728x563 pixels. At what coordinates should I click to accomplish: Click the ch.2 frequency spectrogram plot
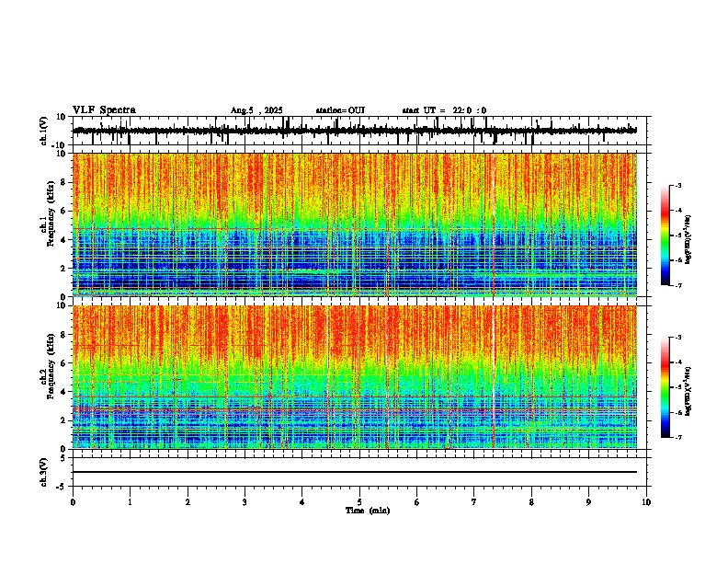(x=355, y=377)
